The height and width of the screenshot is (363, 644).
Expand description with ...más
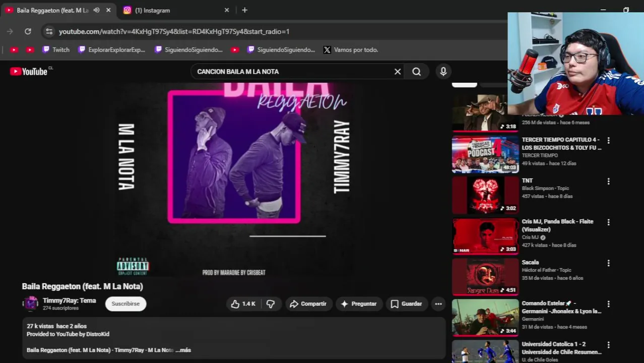click(x=183, y=350)
